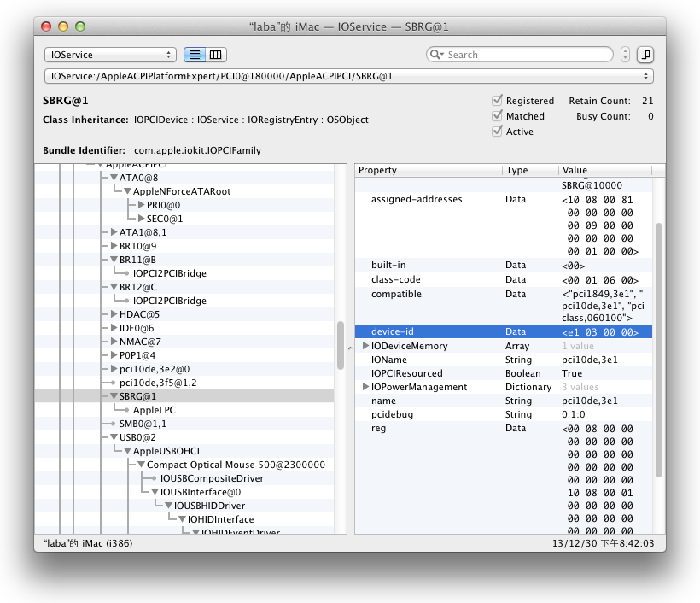This screenshot has width=700, height=603.
Task: Select the class-code property row
Action: (504, 279)
